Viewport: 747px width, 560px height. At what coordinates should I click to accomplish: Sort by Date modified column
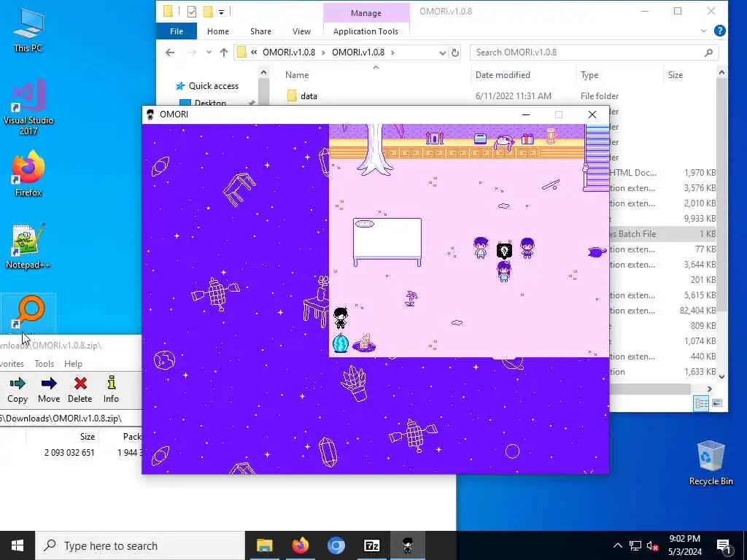click(503, 75)
